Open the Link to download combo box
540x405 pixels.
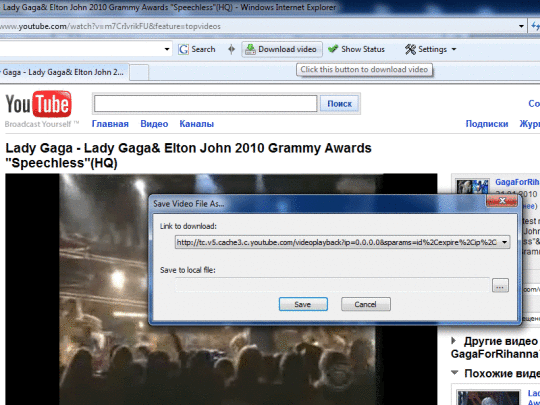tap(342, 242)
